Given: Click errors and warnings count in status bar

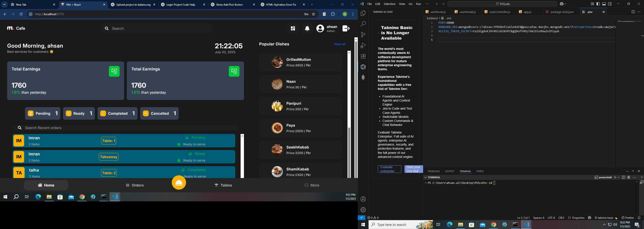Looking at the screenshot, I should tap(373, 218).
